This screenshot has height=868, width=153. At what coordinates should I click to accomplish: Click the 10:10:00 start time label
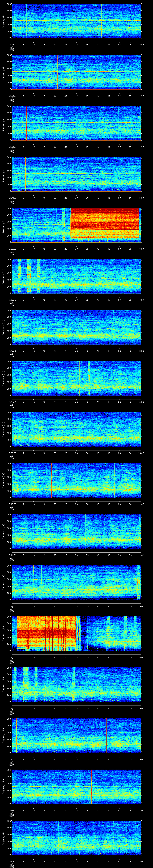coord(12,504)
